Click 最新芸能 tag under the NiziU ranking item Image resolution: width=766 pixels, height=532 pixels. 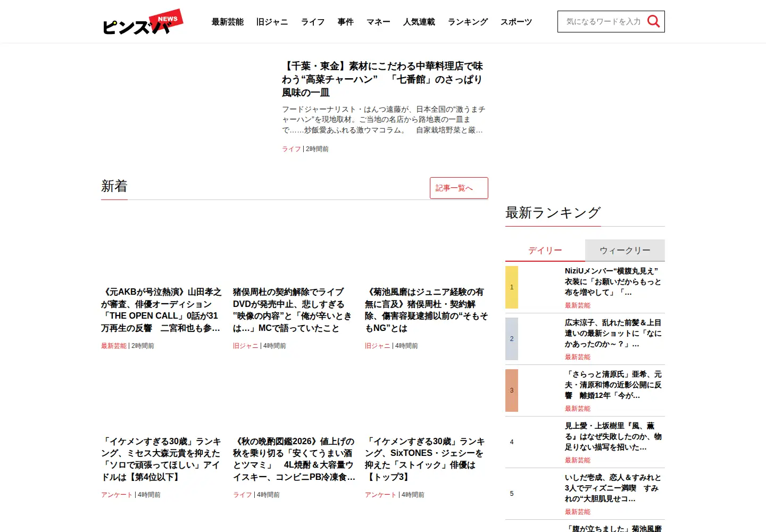(x=578, y=305)
